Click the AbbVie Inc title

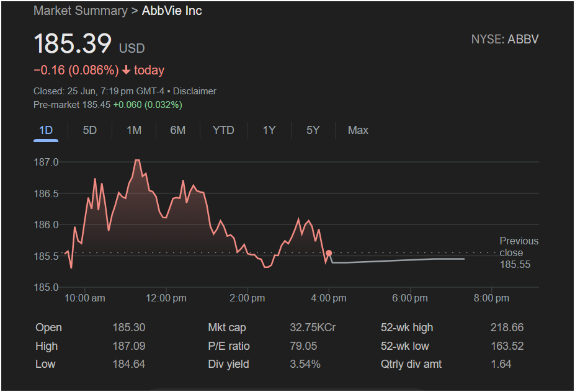tap(172, 11)
